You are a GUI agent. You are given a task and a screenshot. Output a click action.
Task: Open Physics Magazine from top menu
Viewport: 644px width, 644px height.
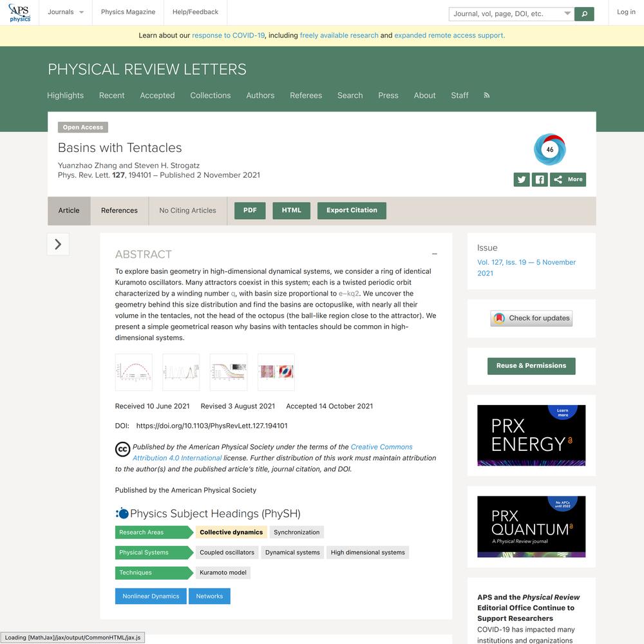click(128, 12)
